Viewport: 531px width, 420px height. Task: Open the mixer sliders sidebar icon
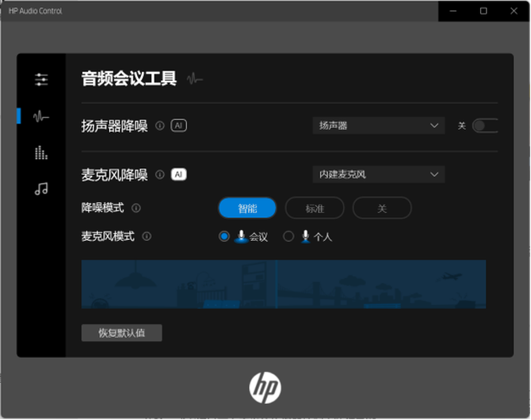point(41,80)
